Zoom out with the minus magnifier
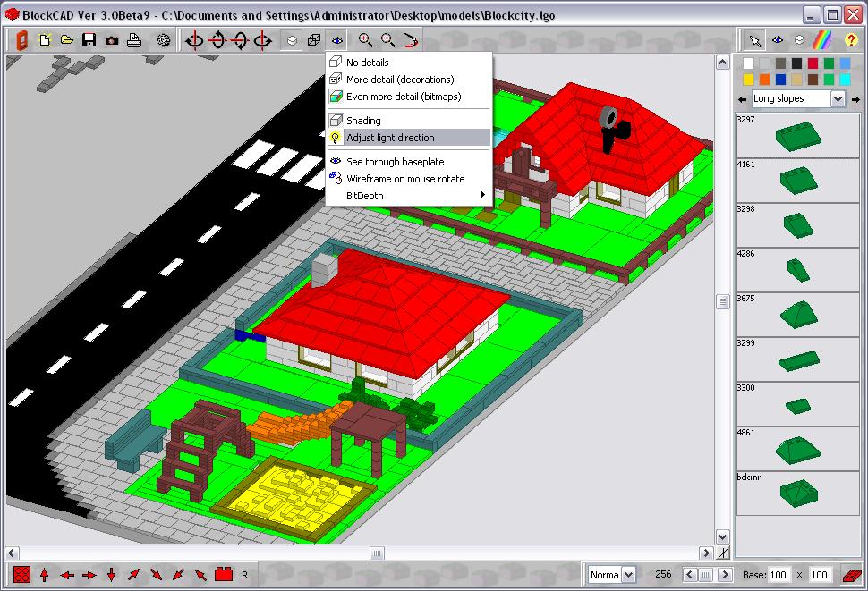Viewport: 868px width, 591px height. click(x=388, y=40)
